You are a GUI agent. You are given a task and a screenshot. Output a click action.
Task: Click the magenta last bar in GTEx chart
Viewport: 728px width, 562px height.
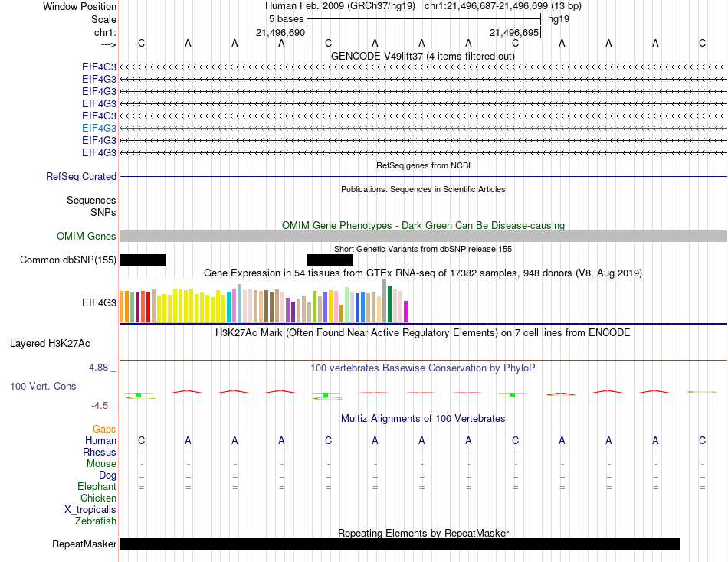(406, 312)
